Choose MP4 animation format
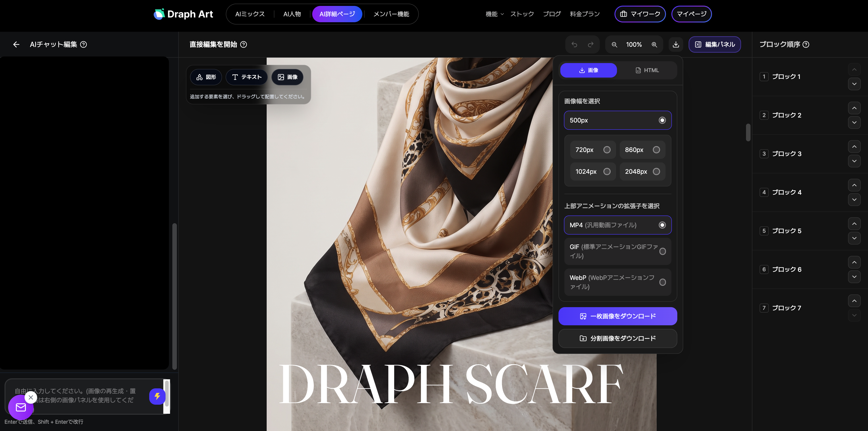This screenshot has width=868, height=431. (x=618, y=225)
